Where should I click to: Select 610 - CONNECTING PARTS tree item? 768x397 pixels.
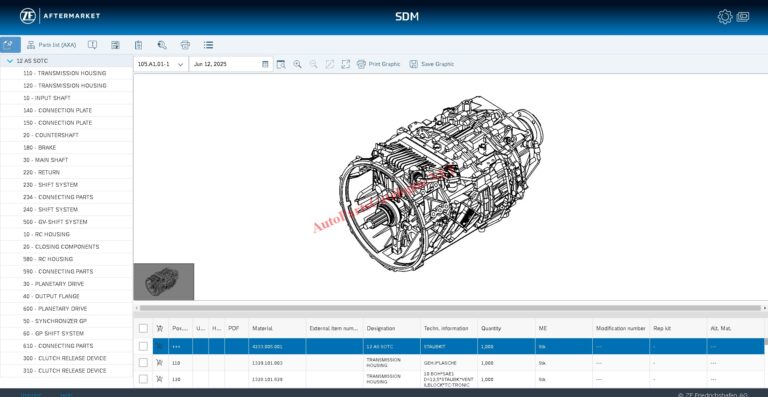pos(58,346)
